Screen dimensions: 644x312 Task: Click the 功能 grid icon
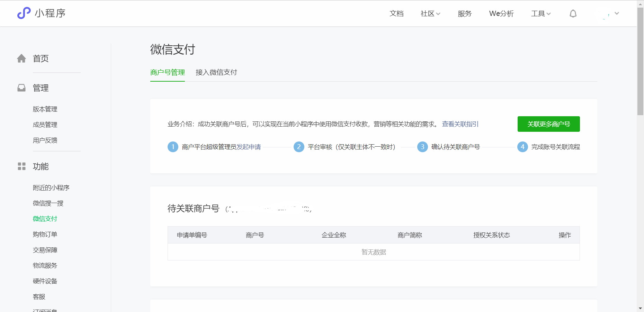(21, 166)
